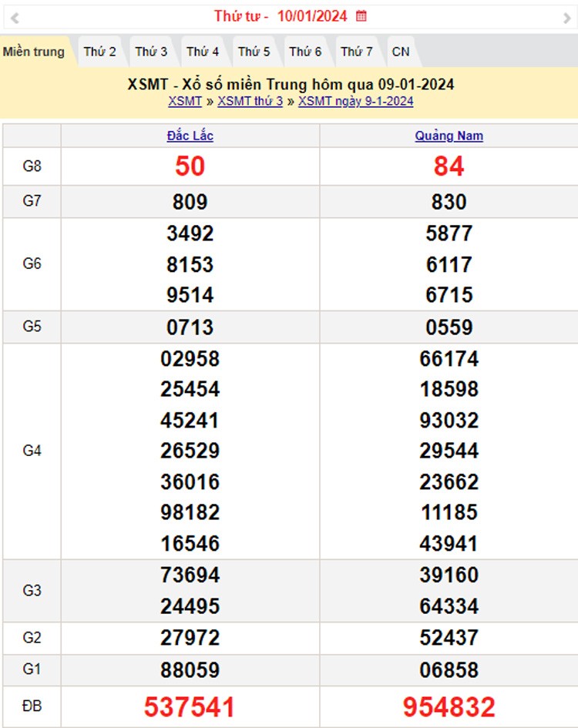Image resolution: width=578 pixels, height=728 pixels.
Task: Go to next day with right arrow
Action: tap(566, 18)
